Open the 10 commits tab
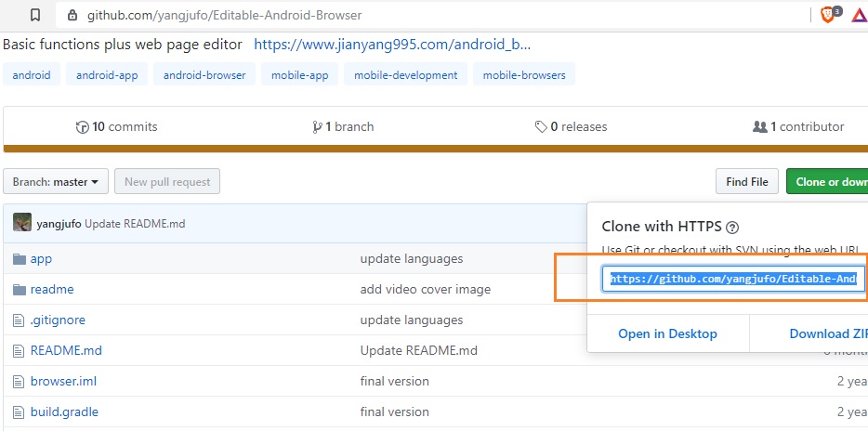Image resolution: width=868 pixels, height=431 pixels. [116, 127]
